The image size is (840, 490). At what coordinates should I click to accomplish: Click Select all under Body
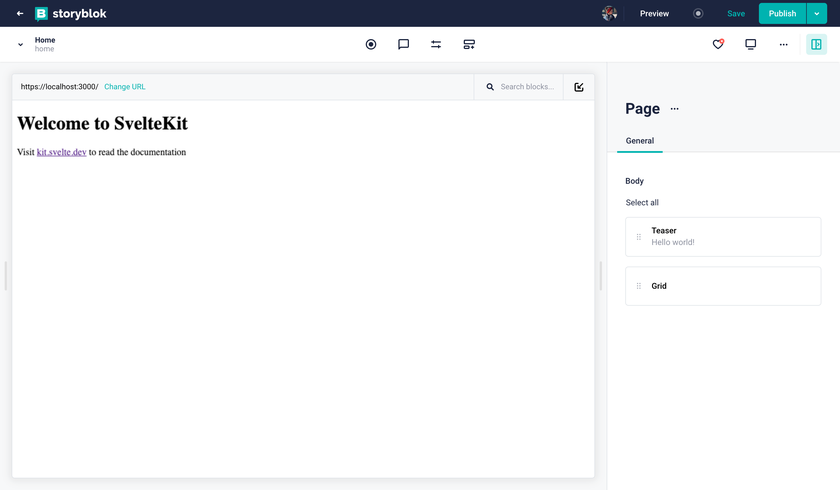(642, 202)
